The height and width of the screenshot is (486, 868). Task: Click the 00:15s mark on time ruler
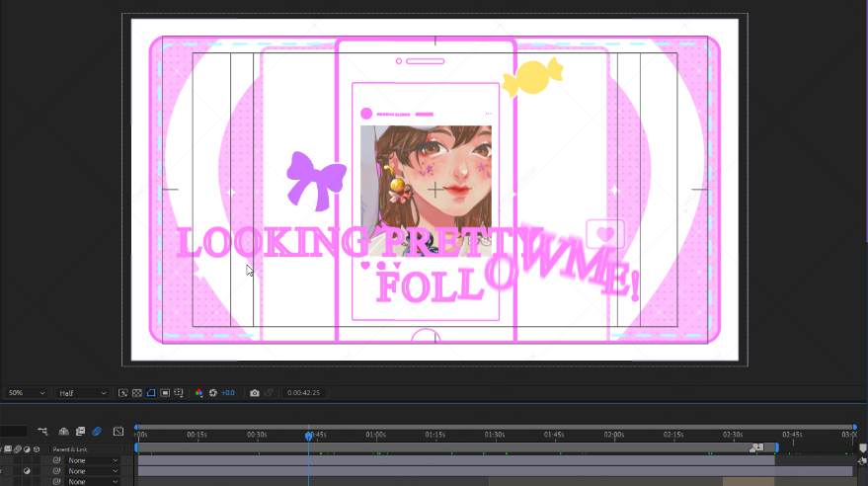tap(197, 435)
